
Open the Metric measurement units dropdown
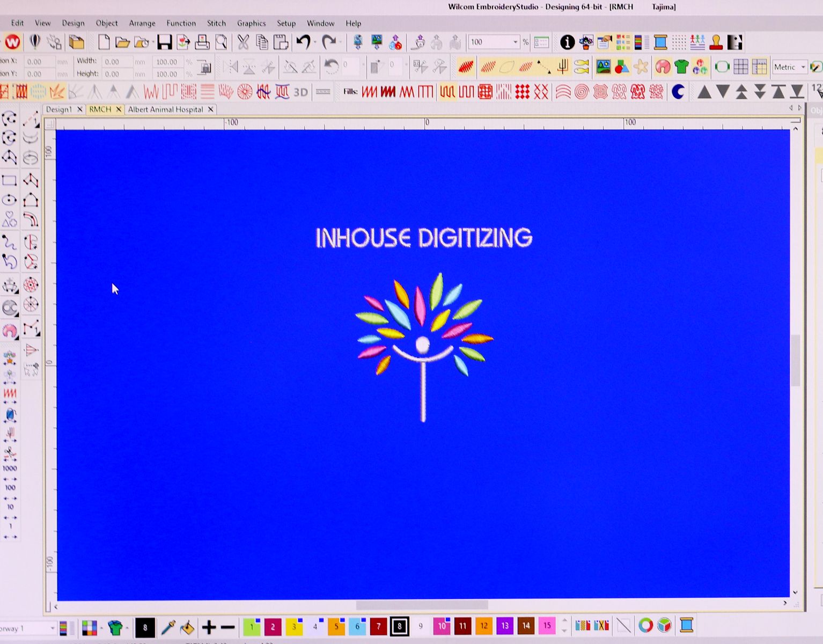pyautogui.click(x=803, y=67)
